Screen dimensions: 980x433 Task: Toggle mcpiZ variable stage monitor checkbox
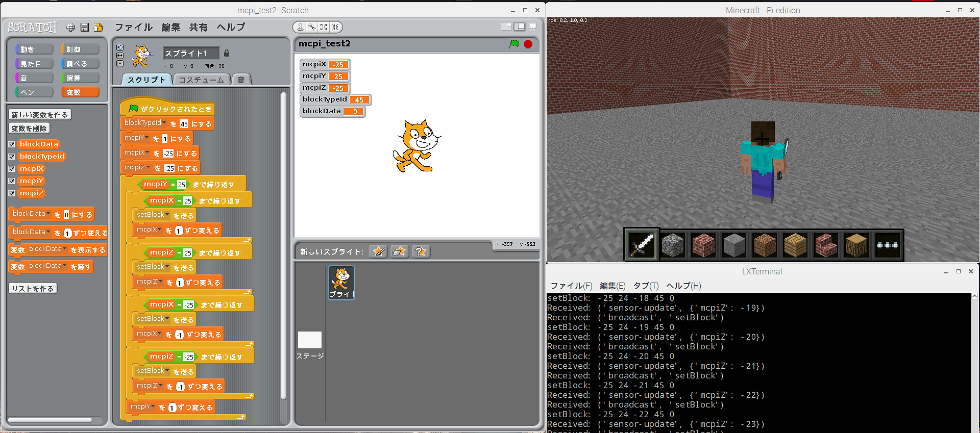point(12,193)
